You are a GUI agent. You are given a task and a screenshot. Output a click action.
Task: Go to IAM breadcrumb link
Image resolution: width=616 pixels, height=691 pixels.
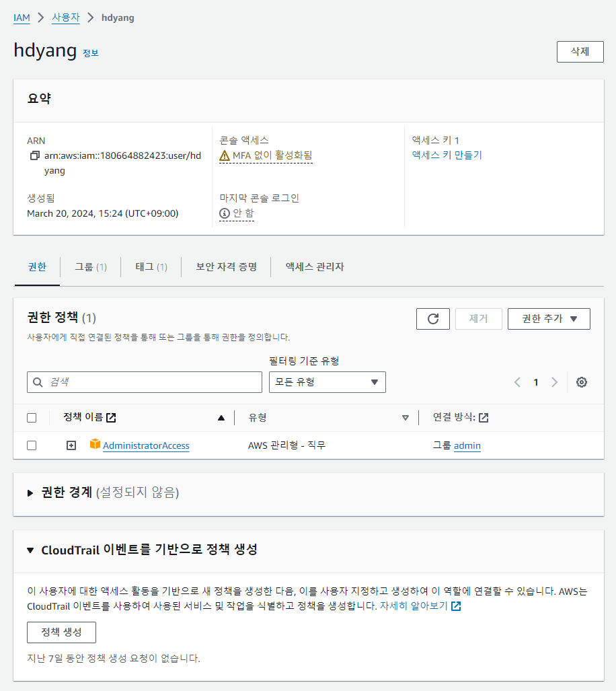pyautogui.click(x=22, y=17)
